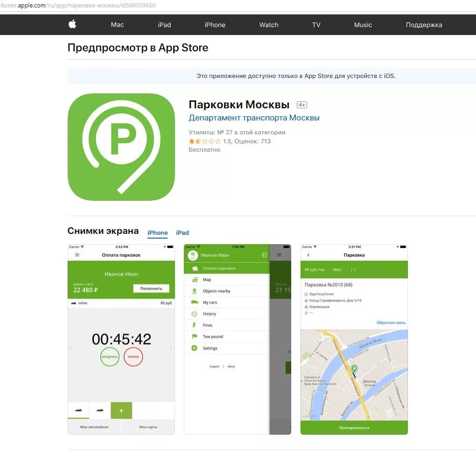Open developer link Департамент транспорта Москвы
Viewport: 476px width, 451px height.
(x=254, y=118)
